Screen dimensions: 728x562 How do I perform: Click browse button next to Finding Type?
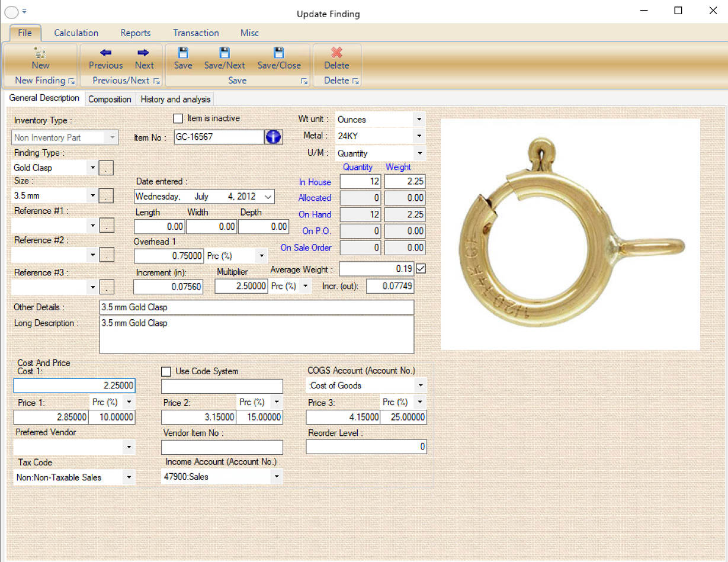click(106, 168)
